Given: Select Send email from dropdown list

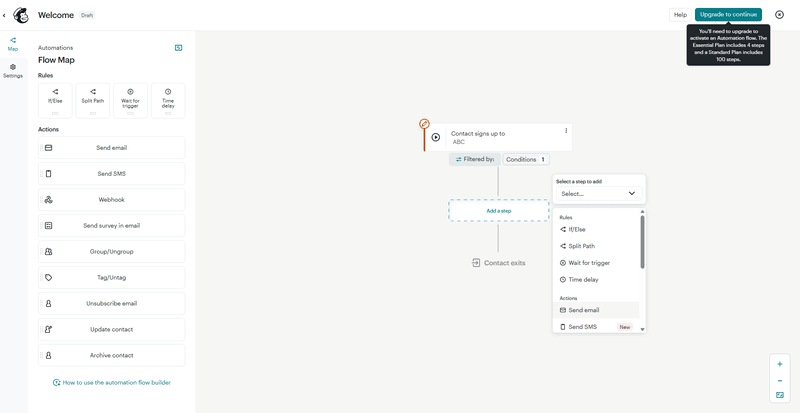Looking at the screenshot, I should pos(596,310).
